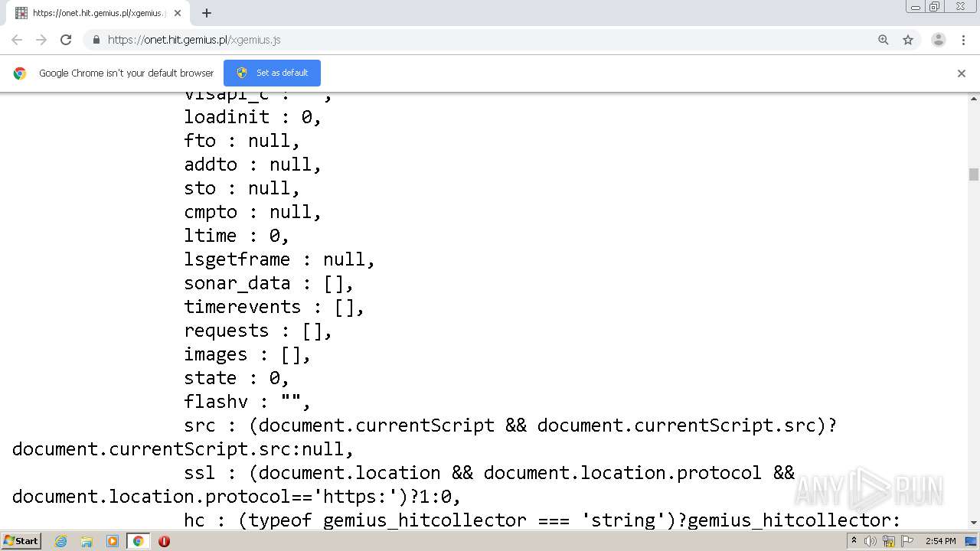Open volume speaker tray icon

pyautogui.click(x=871, y=541)
